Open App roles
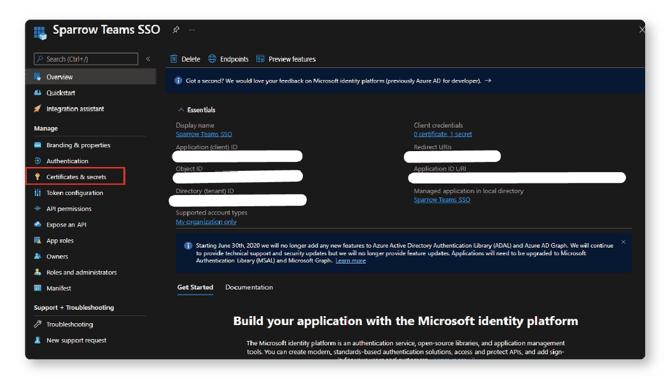This screenshot has height=379, width=670. 60,241
